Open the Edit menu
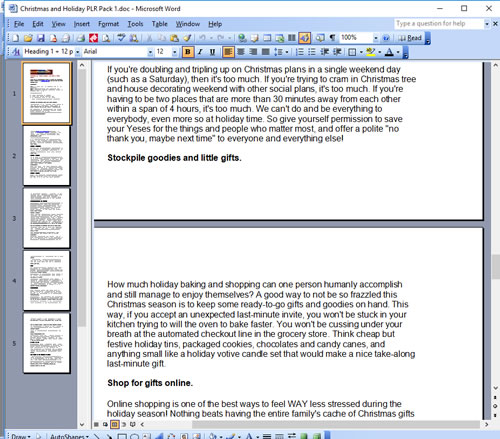The image size is (500, 439). pos(38,24)
